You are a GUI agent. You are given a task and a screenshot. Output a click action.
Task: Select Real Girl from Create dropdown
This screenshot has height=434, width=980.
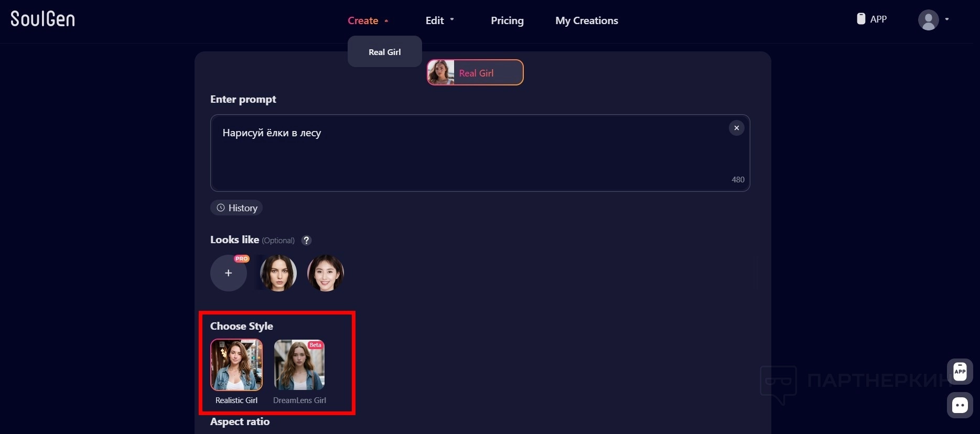(384, 52)
